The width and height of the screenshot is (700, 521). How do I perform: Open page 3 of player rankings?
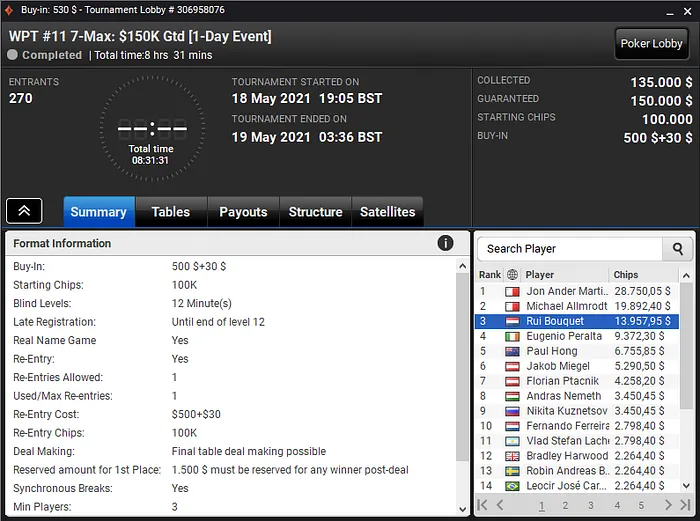click(591, 505)
